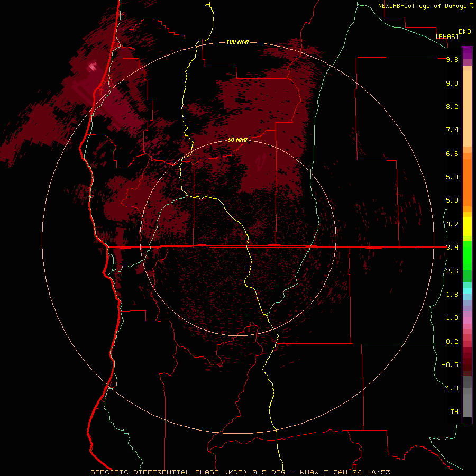Pick the purple swatch atop the color bar
The width and height of the screenshot is (476, 476).
(467, 53)
